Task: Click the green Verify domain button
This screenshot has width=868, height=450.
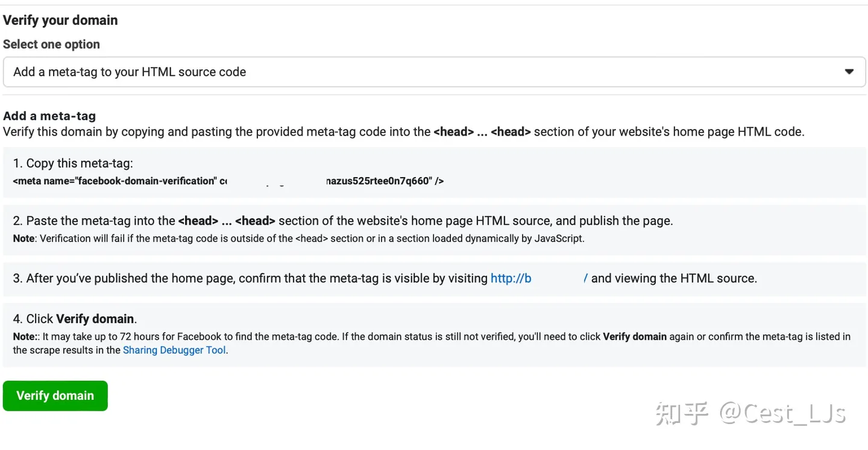Action: coord(55,396)
